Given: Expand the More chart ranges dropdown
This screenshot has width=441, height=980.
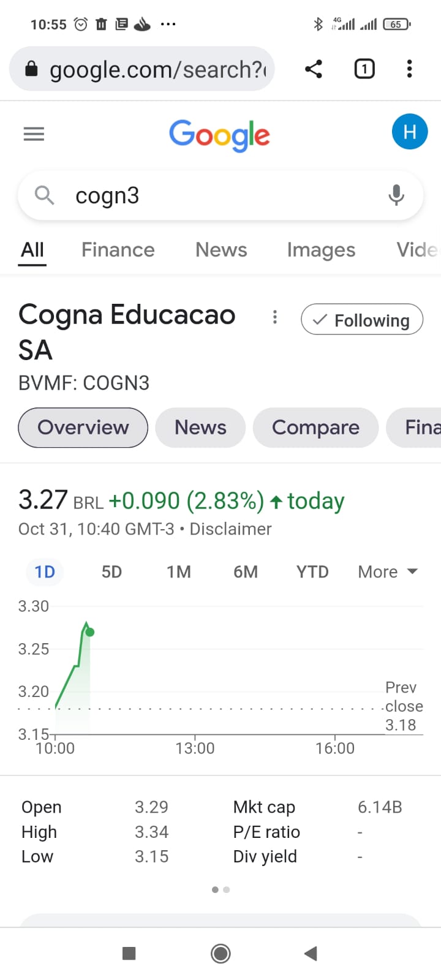Looking at the screenshot, I should click(388, 572).
